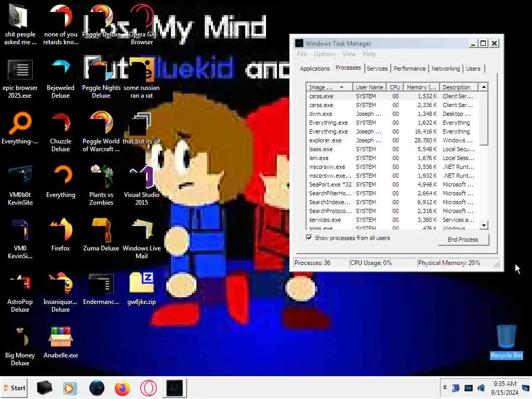This screenshot has height=399, width=532.
Task: Expand hidden system tray icons arrow
Action: pyautogui.click(x=445, y=388)
